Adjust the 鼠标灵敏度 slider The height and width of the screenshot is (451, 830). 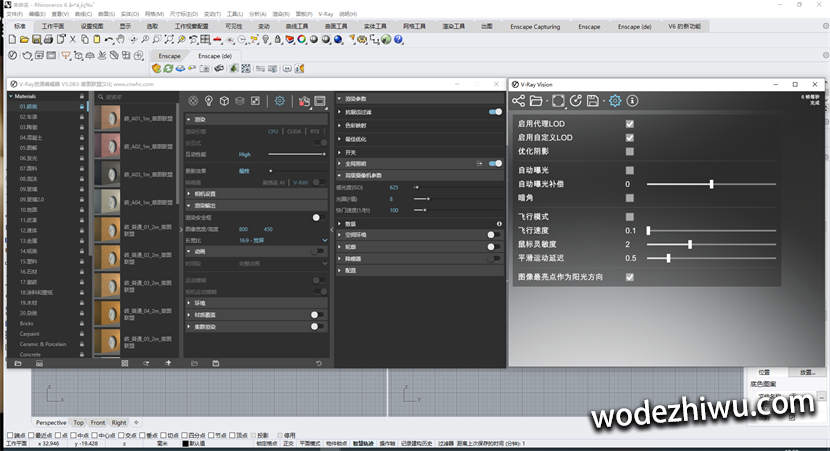click(x=690, y=244)
